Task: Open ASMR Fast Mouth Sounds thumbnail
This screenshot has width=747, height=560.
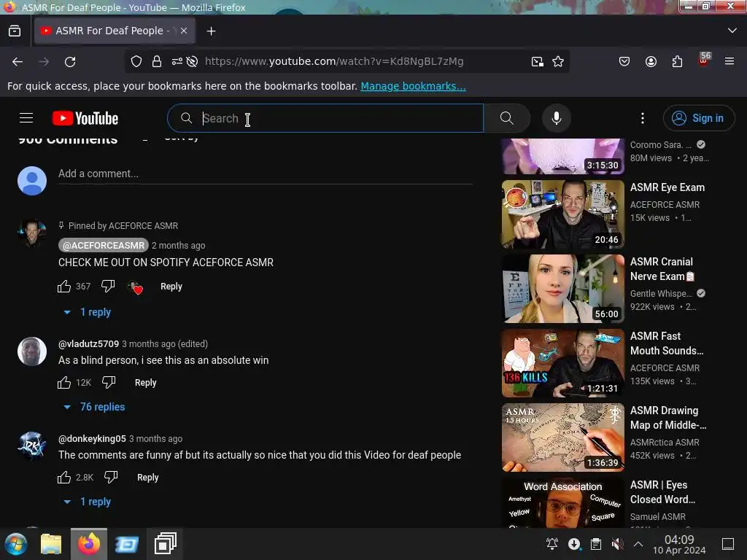Action: tap(562, 363)
